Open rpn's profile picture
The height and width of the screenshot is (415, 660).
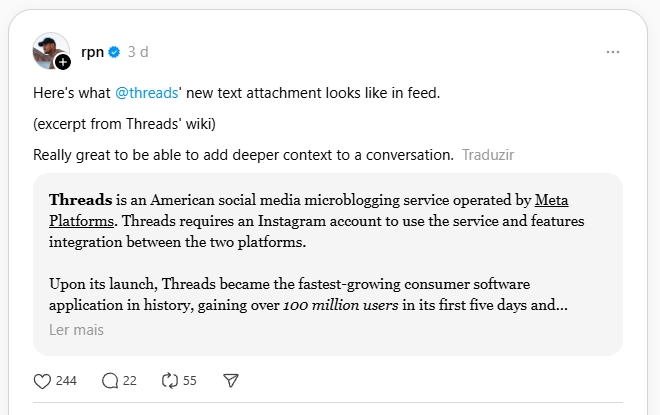49,50
